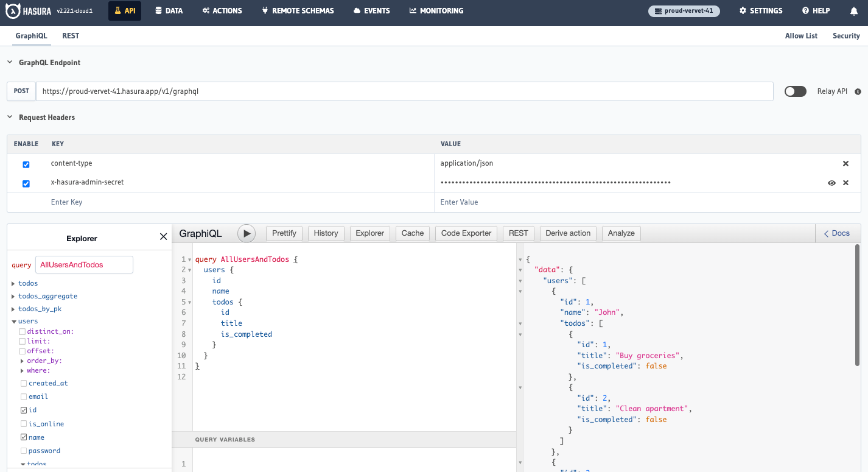Switch to the REST tab
Viewport: 868px width, 472px height.
tap(70, 36)
